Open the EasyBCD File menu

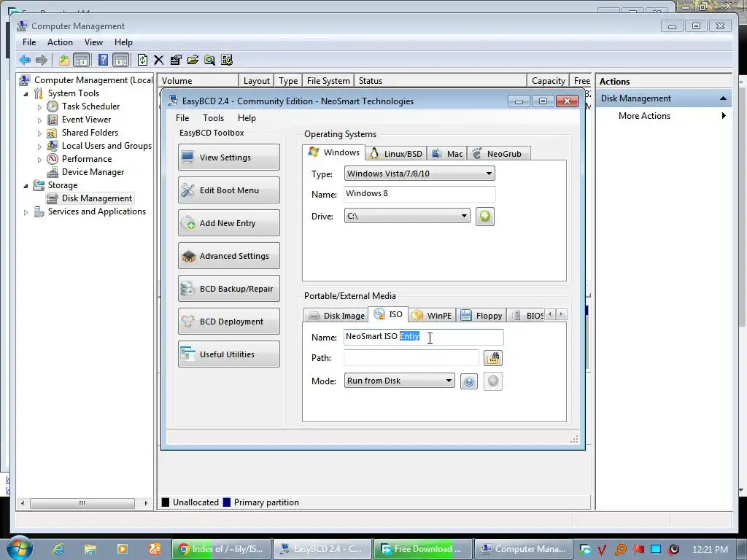click(x=182, y=118)
